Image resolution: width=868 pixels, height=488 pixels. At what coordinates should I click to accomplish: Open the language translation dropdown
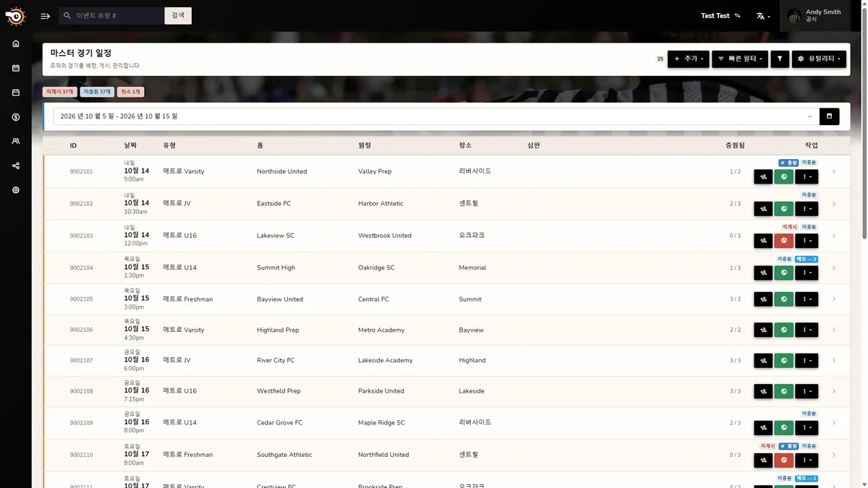[763, 16]
